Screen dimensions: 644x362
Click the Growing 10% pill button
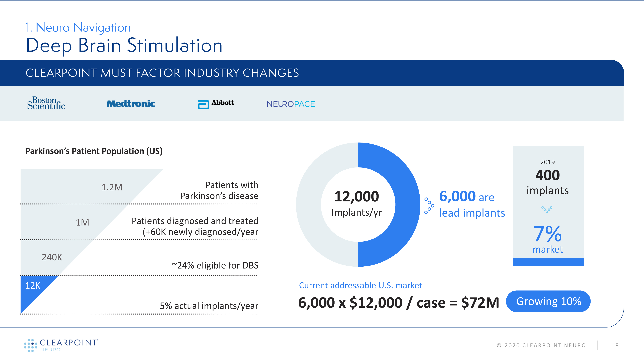(x=548, y=301)
